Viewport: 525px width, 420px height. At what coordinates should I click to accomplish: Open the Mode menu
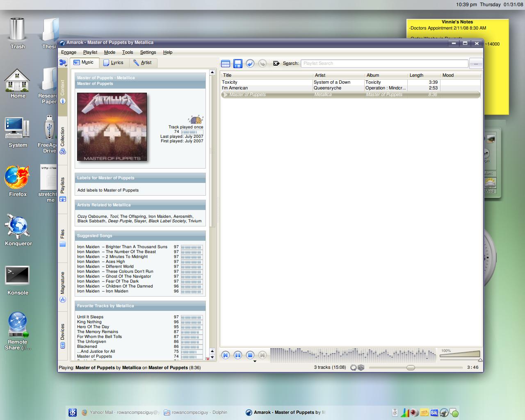(110, 52)
